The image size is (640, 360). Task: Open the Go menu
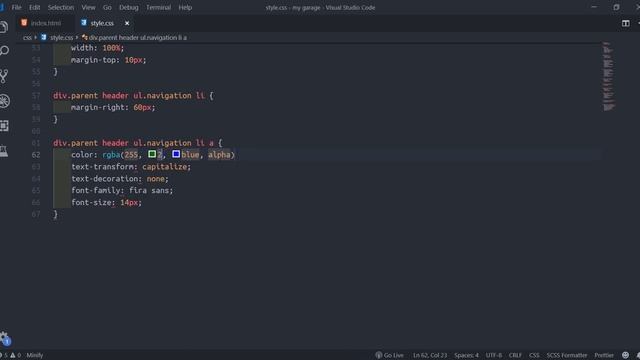107,7
